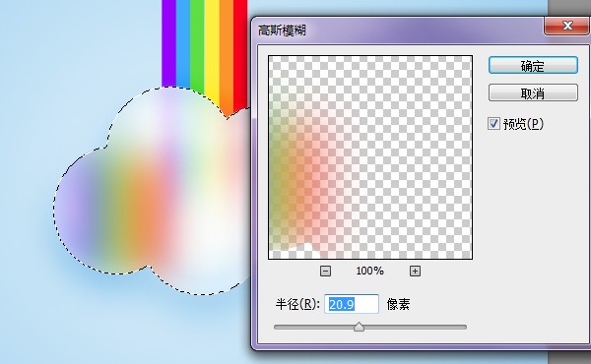The width and height of the screenshot is (591, 364).
Task: Toggle the 预览(P) preview checkbox
Action: (493, 124)
